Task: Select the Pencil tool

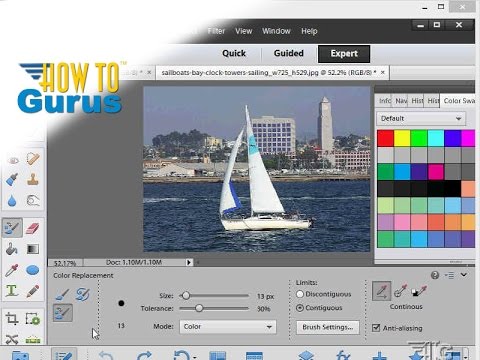Action: click(x=33, y=291)
